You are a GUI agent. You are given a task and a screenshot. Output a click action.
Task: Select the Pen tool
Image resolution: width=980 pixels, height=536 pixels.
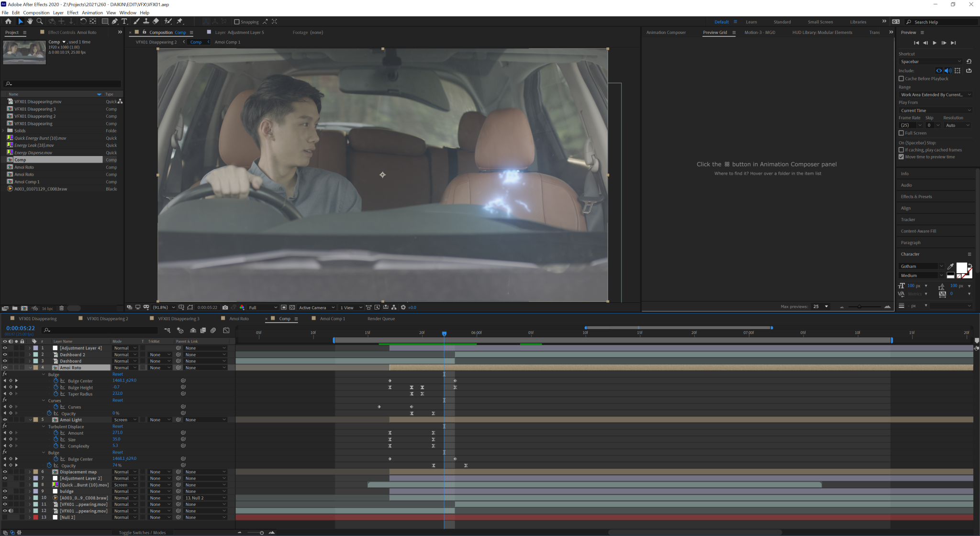[115, 22]
